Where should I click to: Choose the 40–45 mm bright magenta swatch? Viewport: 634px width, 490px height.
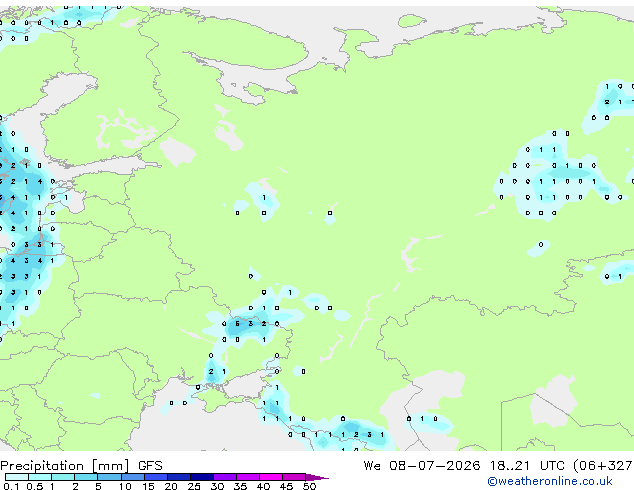[x=271, y=477]
